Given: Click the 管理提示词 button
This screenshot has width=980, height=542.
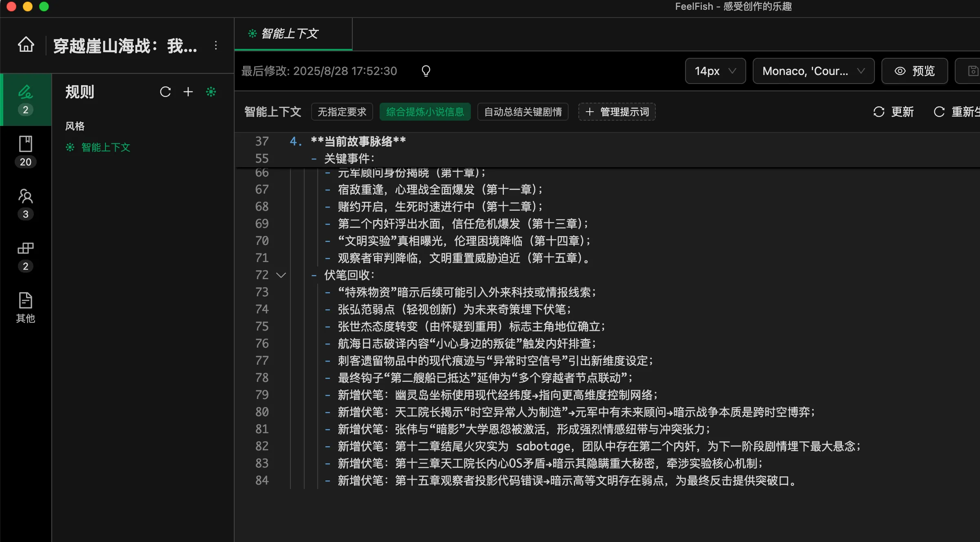Looking at the screenshot, I should [617, 112].
